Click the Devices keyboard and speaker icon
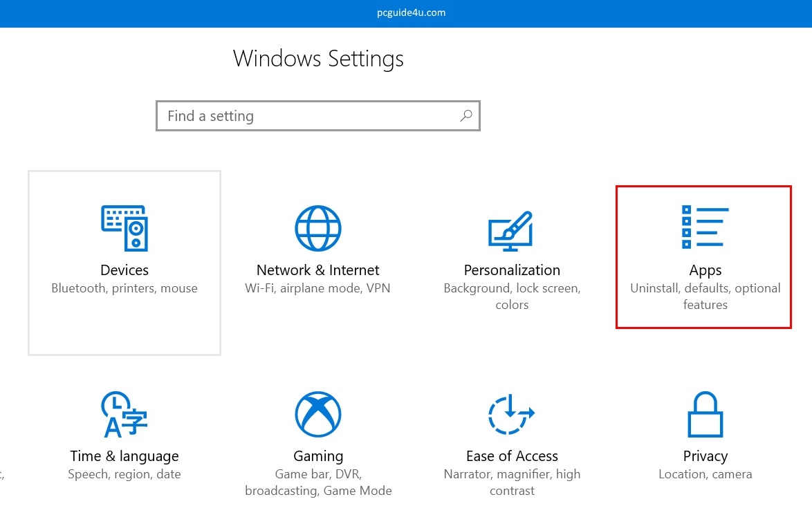 (x=124, y=228)
